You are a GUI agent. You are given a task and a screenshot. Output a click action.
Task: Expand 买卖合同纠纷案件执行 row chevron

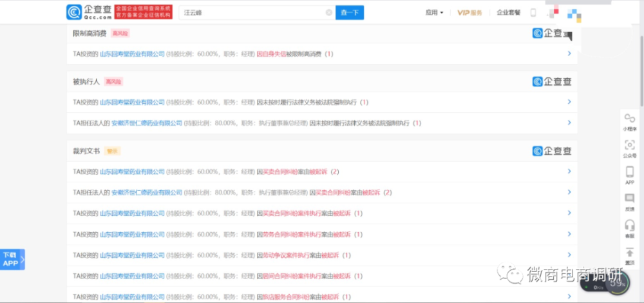point(569,213)
